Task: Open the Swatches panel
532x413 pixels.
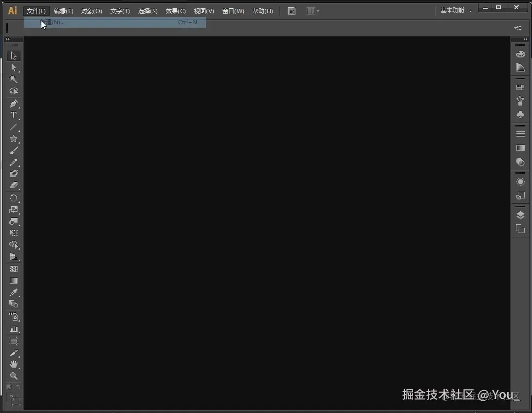Action: (520, 87)
